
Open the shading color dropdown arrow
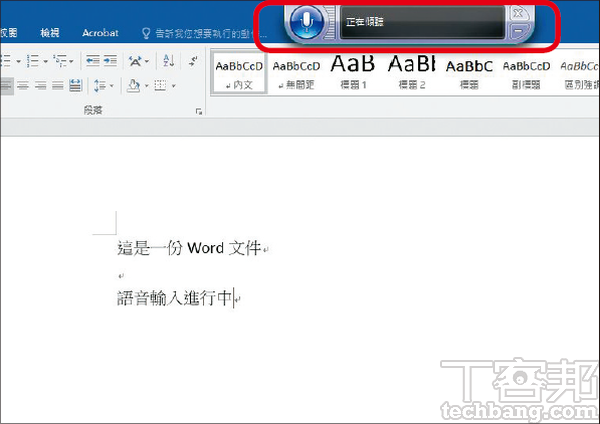coord(146,86)
